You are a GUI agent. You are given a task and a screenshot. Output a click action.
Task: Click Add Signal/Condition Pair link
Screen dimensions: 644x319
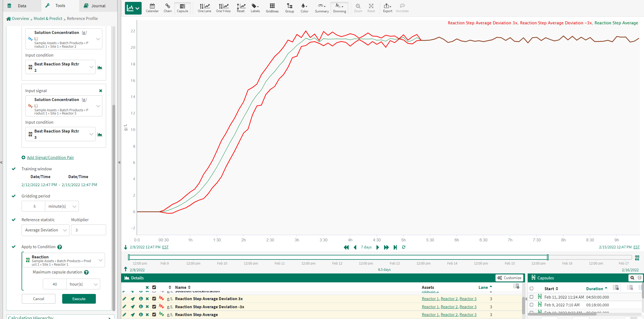tap(50, 157)
